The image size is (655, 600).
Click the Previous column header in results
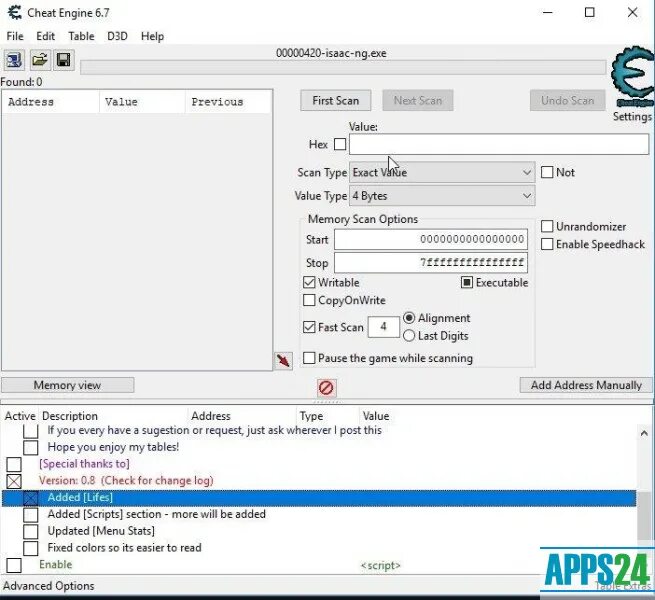point(228,102)
